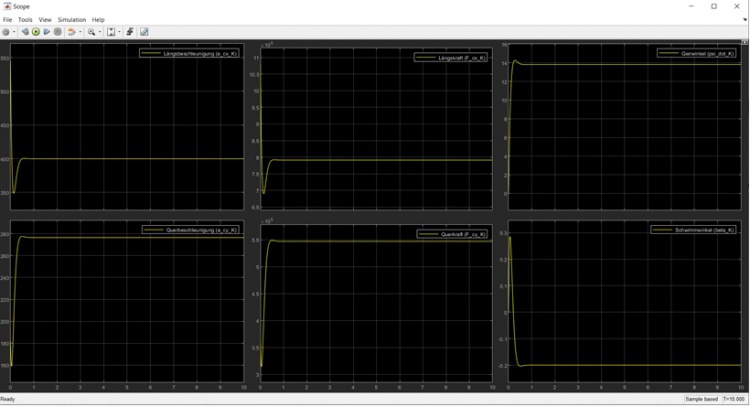Click the Step Back toolbar icon
Viewport: 750px width, 407px height.
[25, 31]
